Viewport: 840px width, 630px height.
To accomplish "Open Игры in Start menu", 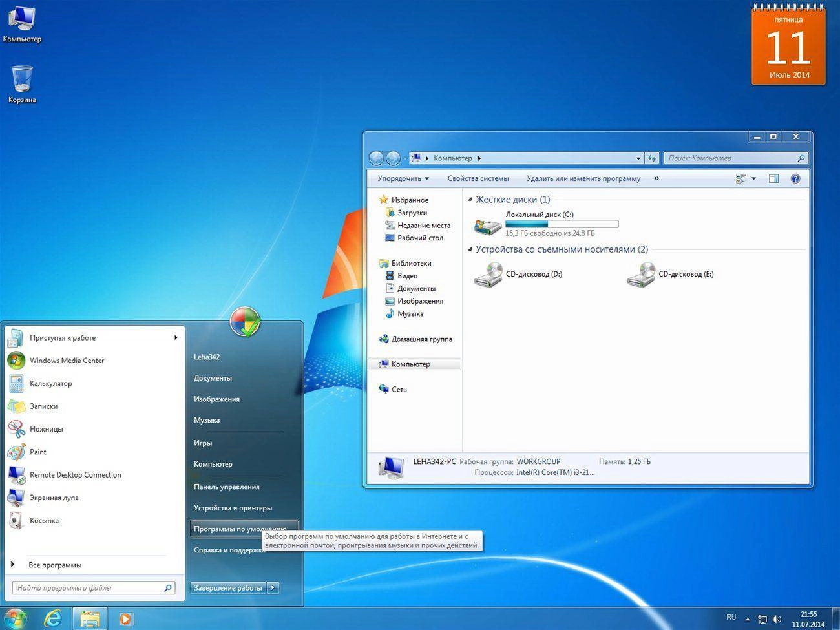I will (203, 443).
